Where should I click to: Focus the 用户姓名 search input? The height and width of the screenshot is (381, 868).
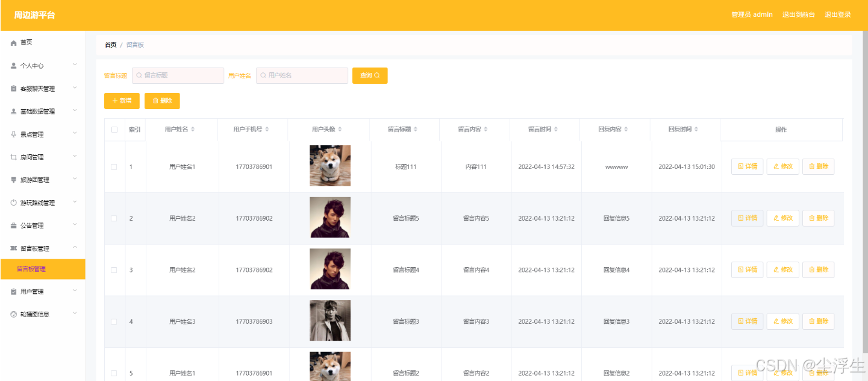tap(302, 75)
